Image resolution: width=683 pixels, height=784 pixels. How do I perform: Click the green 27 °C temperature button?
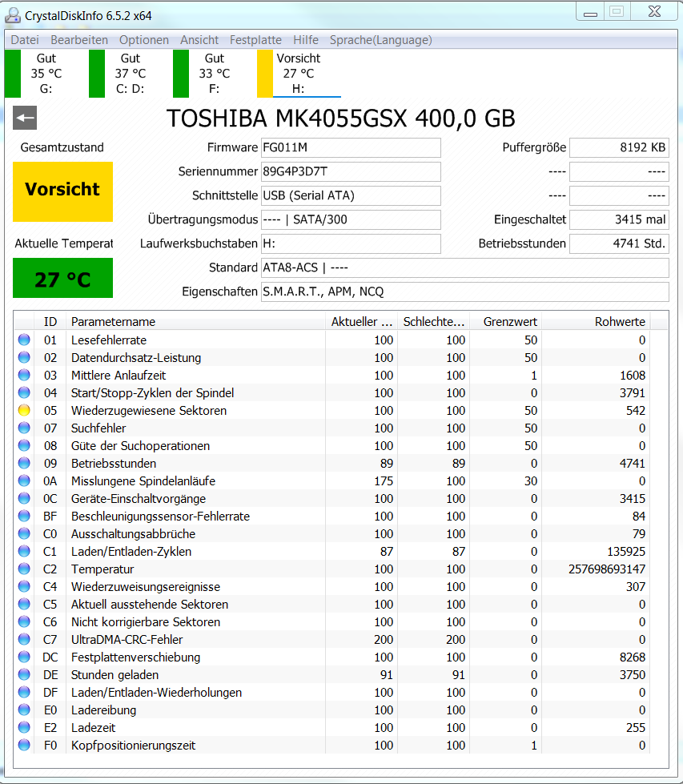tap(63, 278)
